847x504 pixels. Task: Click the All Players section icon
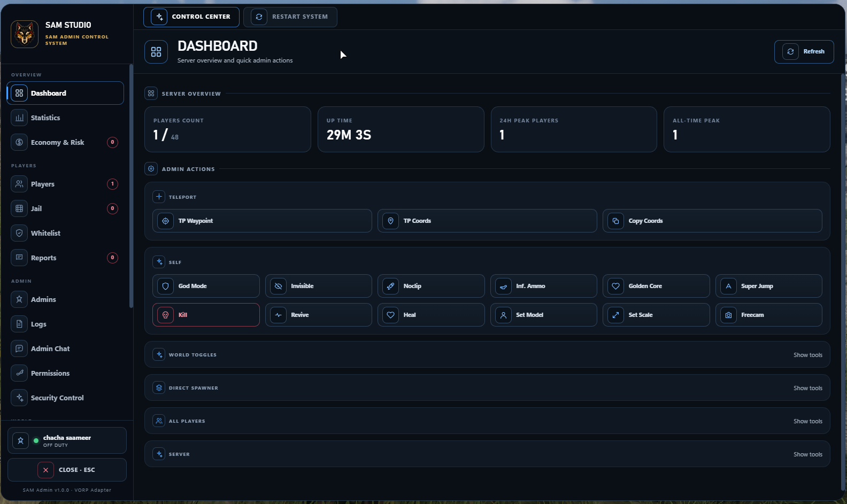[159, 421]
